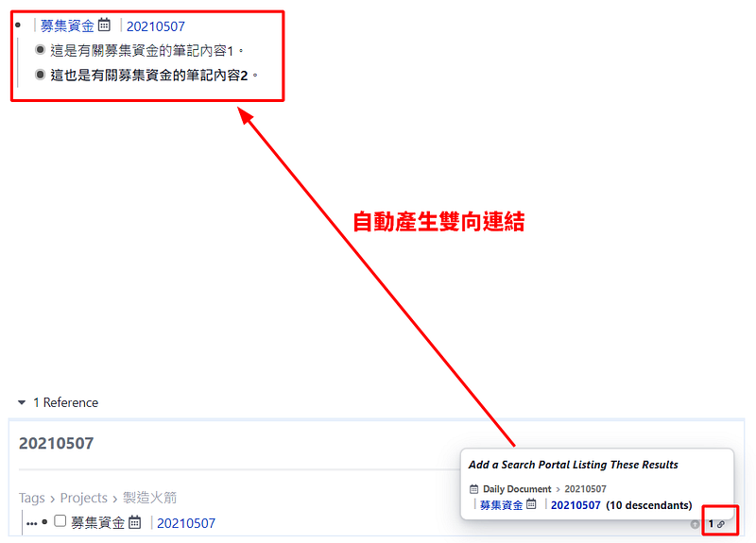Click the top-level bullet before 募集資金 title
The image size is (756, 543).
[18, 25]
